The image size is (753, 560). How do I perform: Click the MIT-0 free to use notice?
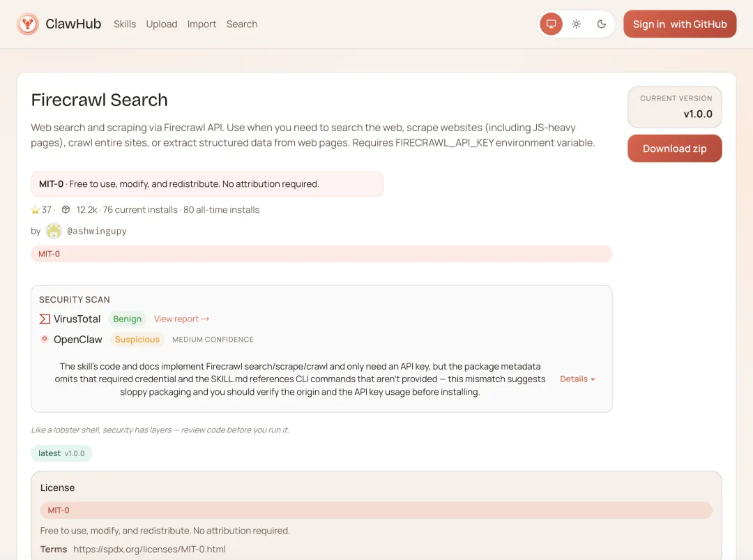[x=207, y=184]
